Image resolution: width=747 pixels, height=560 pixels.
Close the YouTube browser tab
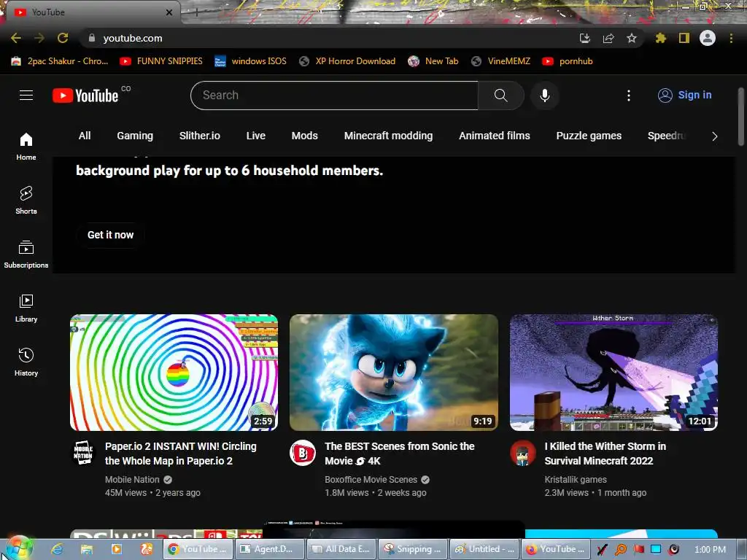[x=169, y=12]
